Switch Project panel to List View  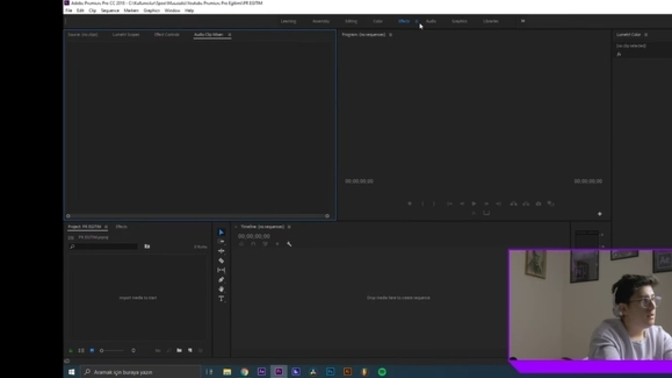[x=81, y=351]
